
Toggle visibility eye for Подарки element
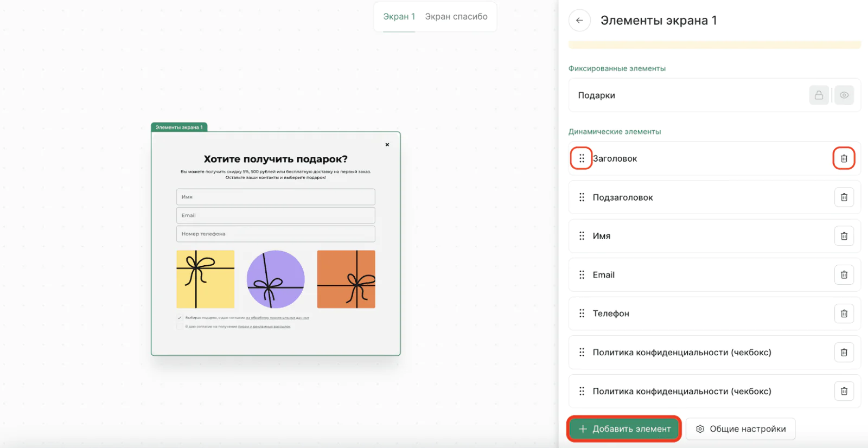point(844,95)
